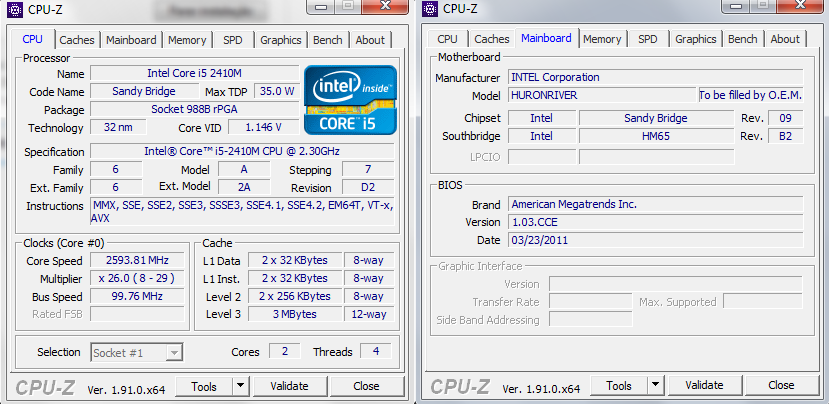Click BIOS Date value 03/23/2011
Image resolution: width=829 pixels, height=404 pixels.
click(x=656, y=240)
